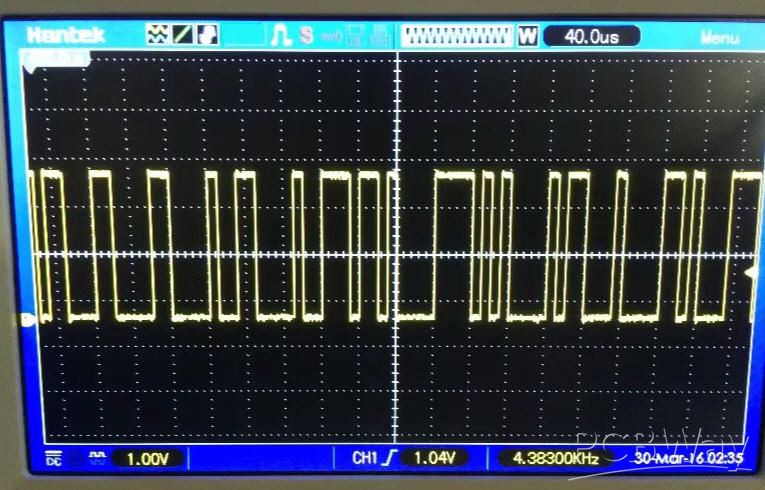765x490 pixels.
Task: Click the rising edge trigger slope icon
Action: pyautogui.click(x=391, y=458)
